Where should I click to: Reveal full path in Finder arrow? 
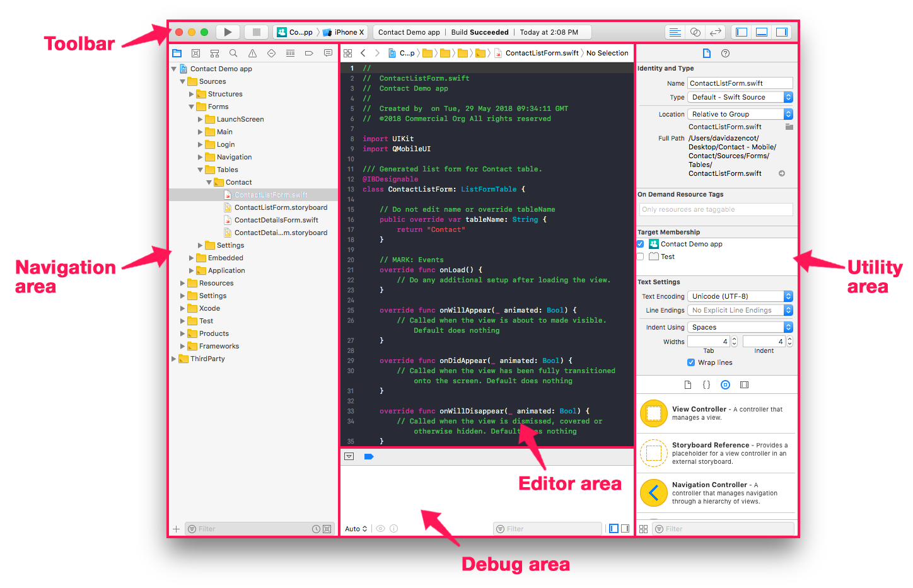pyautogui.click(x=782, y=173)
